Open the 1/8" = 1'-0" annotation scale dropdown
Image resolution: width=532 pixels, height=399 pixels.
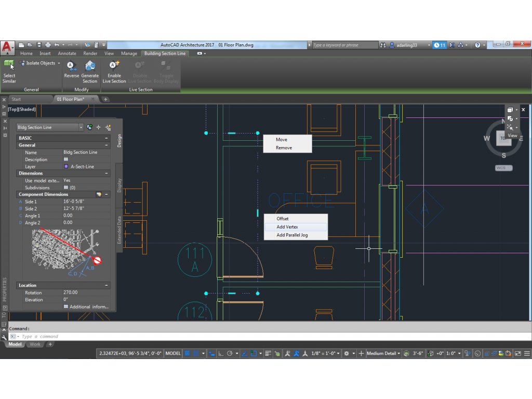(x=326, y=353)
